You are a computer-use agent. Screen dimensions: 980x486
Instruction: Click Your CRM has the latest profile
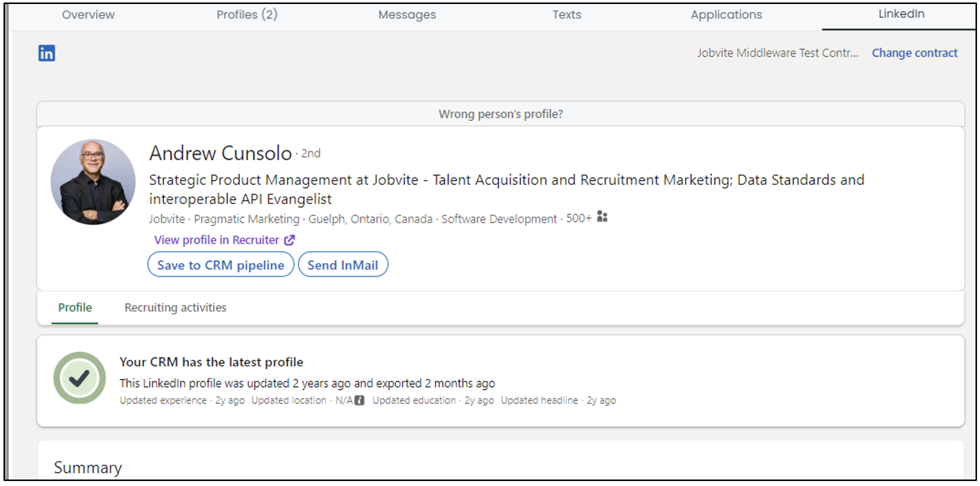pyautogui.click(x=212, y=362)
